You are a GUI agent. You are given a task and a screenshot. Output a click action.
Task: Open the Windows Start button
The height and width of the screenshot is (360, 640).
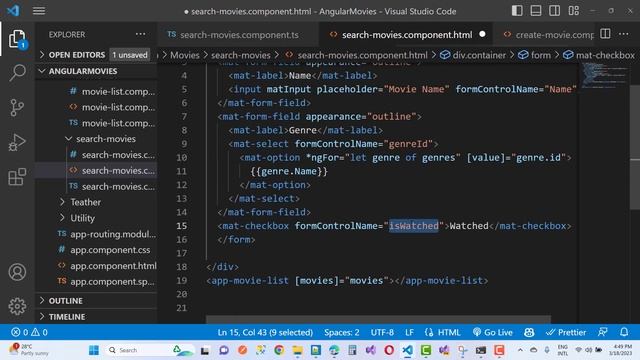click(94, 350)
